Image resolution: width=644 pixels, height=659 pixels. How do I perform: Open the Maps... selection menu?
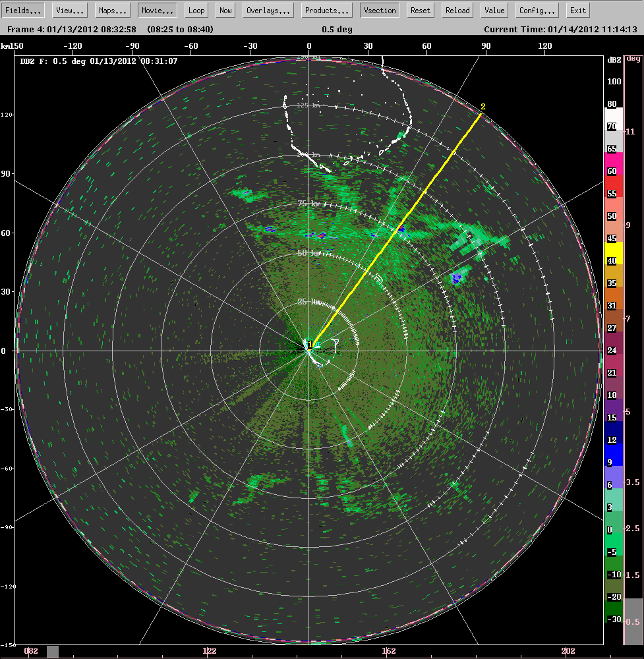click(112, 10)
